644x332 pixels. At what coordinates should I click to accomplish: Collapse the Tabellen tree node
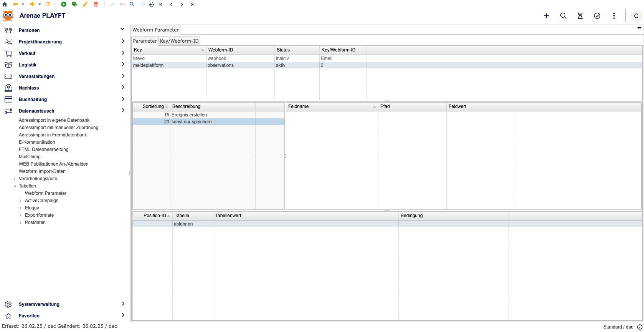pyautogui.click(x=15, y=186)
